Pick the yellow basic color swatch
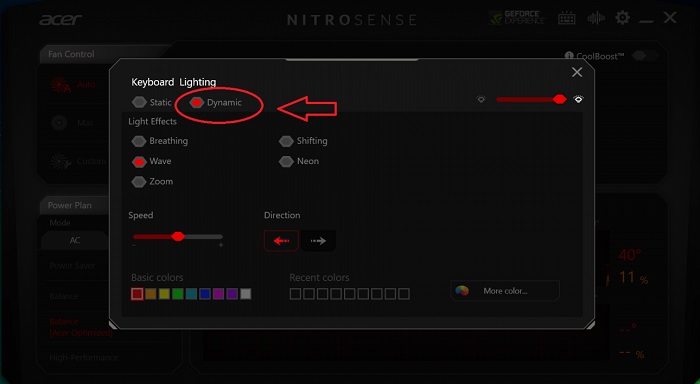The image size is (700, 384). [164, 294]
